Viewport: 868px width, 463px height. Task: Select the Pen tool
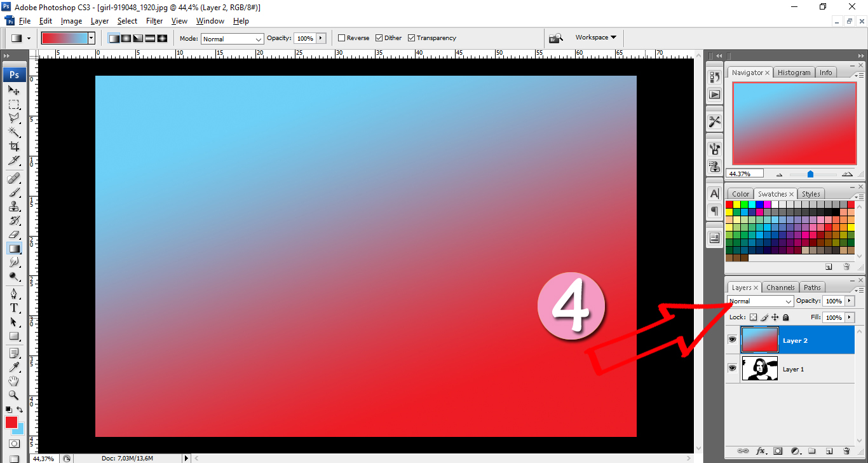pos(14,294)
